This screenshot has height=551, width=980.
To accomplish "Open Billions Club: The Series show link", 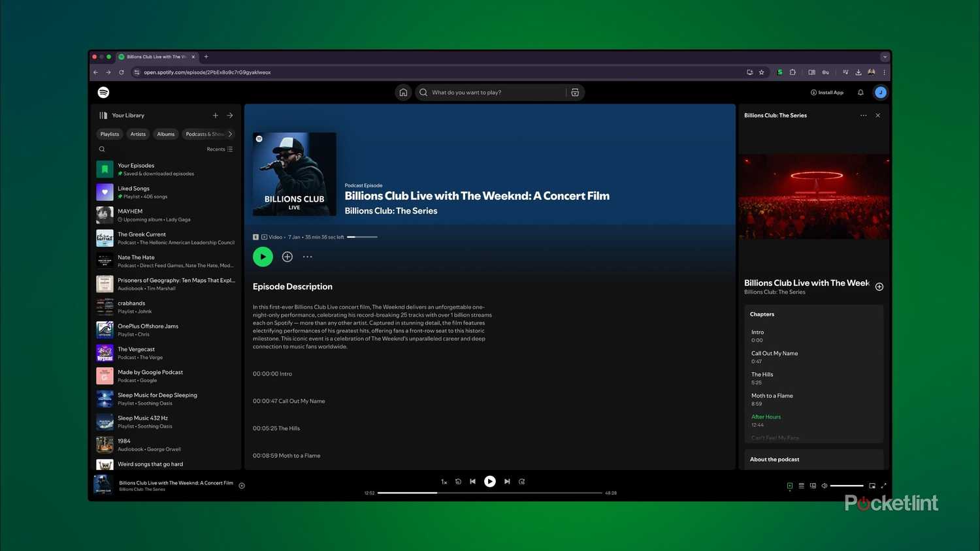I will (391, 211).
